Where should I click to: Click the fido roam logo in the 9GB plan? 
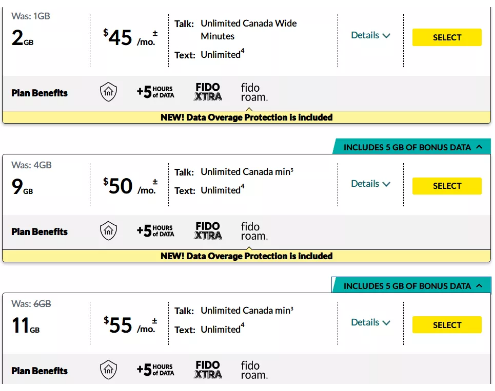tap(254, 231)
